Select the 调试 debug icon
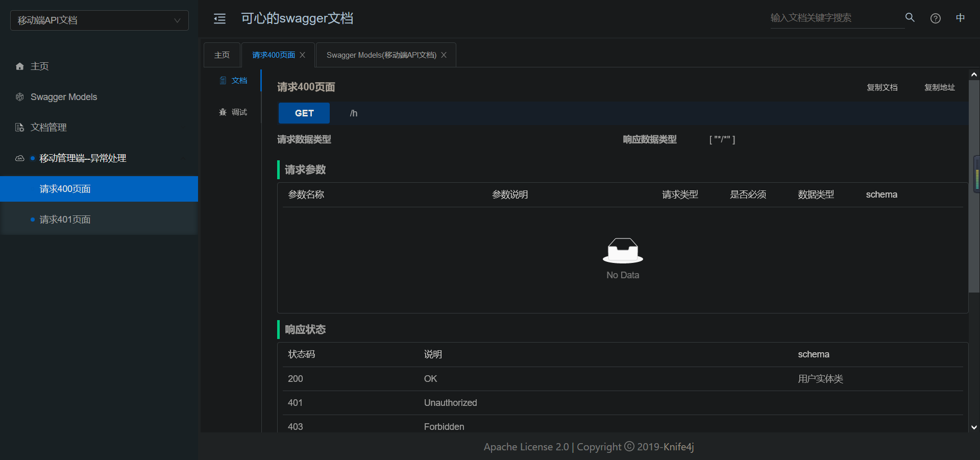Screen dimensions: 980x460 pos(223,112)
